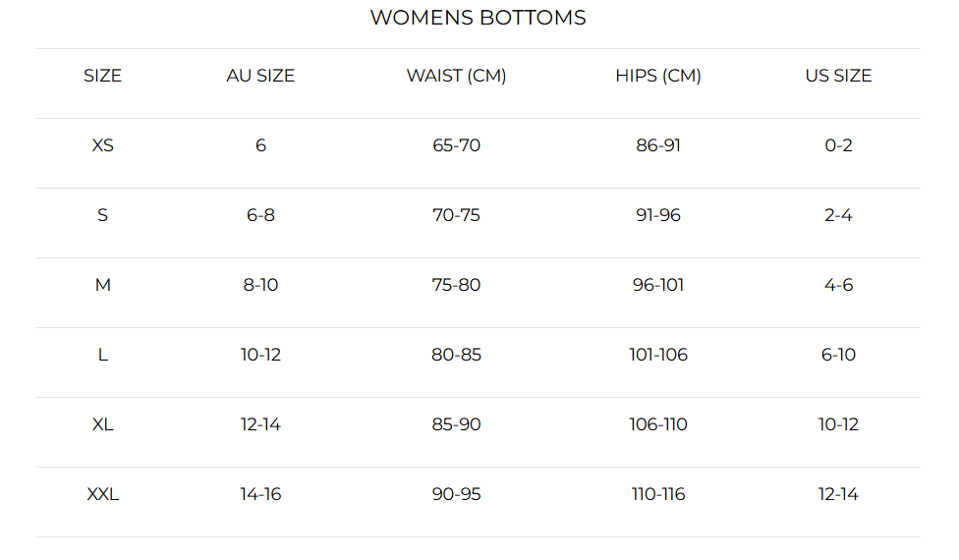The image size is (959, 560).
Task: Select the HIPS (CM) column header
Action: [x=658, y=76]
